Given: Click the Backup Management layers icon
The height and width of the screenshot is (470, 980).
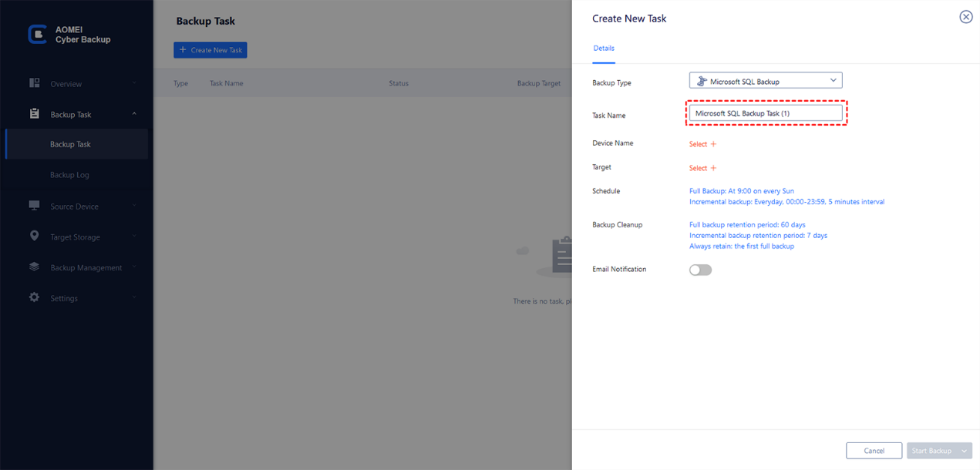Looking at the screenshot, I should pos(34,267).
